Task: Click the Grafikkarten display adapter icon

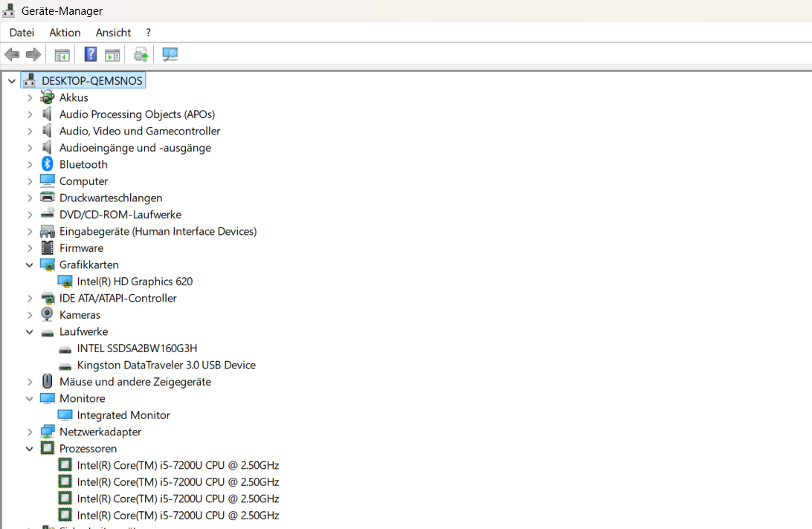Action: [x=47, y=264]
